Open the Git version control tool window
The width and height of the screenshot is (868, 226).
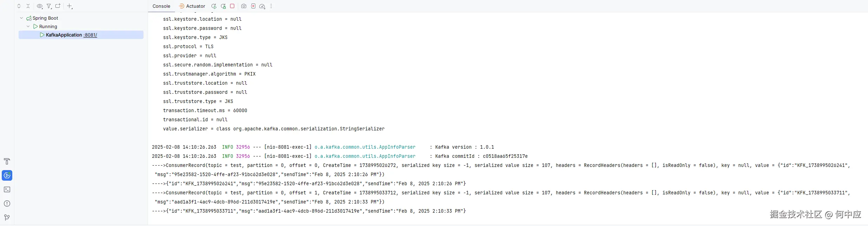[x=7, y=218]
